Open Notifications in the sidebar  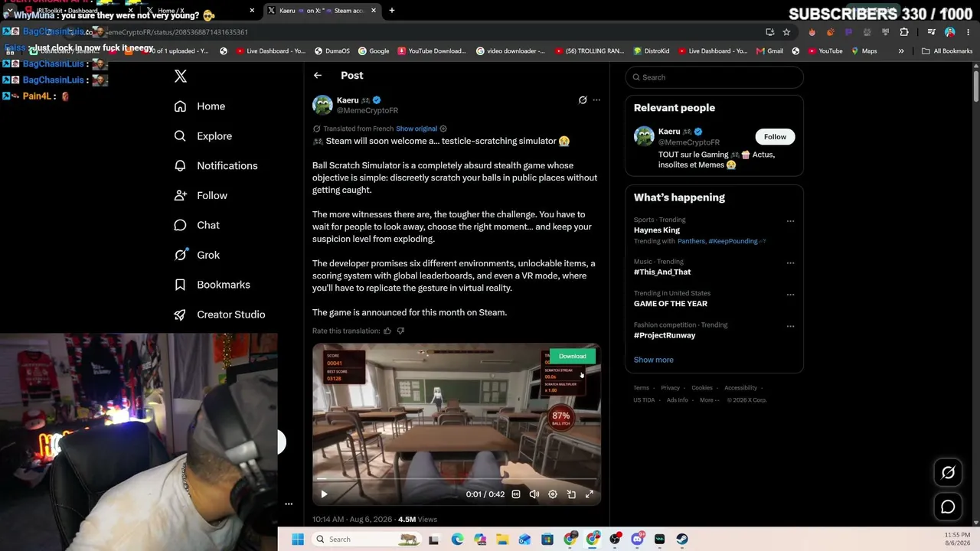(x=216, y=166)
